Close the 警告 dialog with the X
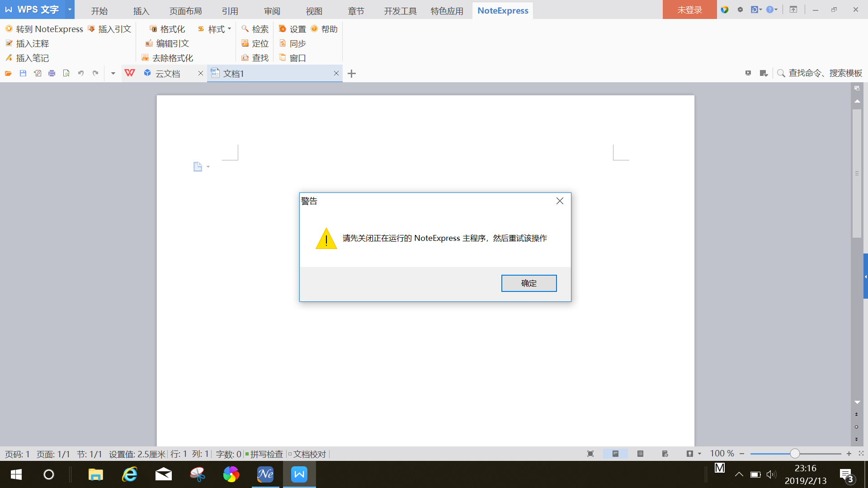Viewport: 868px width, 488px height. tap(560, 201)
